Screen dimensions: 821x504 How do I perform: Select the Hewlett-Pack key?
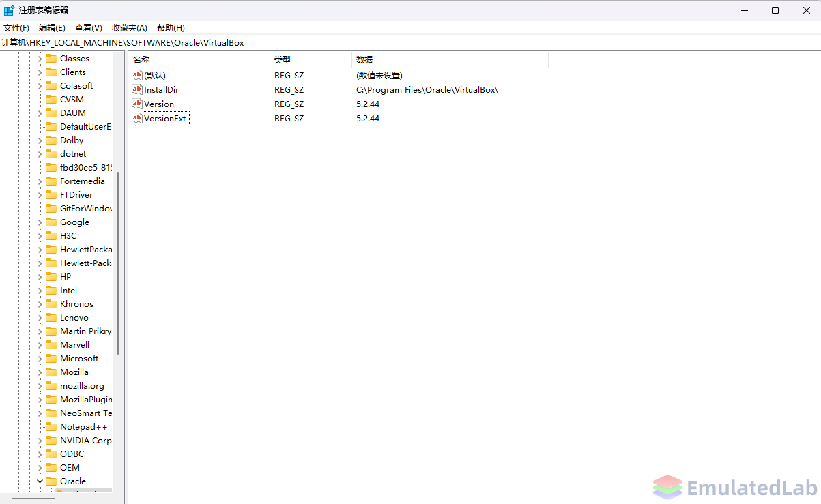click(86, 263)
